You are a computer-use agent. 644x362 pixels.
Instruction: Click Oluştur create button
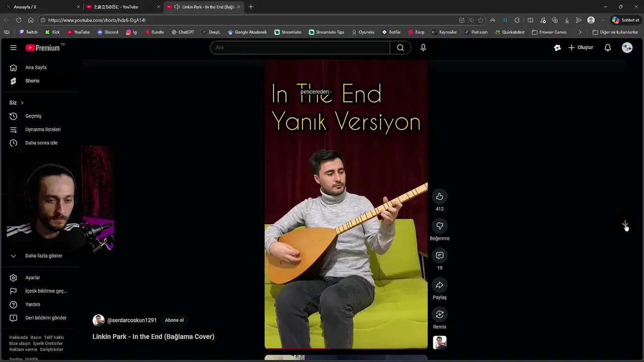(581, 48)
